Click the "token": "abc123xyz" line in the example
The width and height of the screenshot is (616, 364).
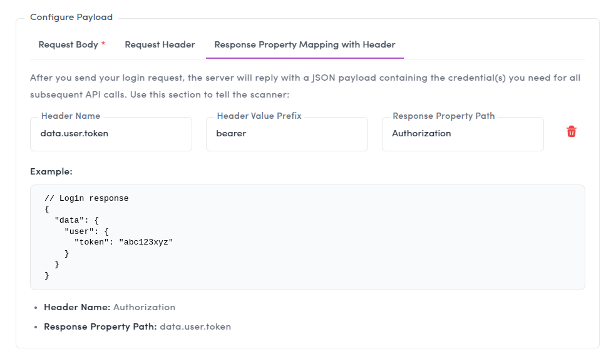(123, 241)
